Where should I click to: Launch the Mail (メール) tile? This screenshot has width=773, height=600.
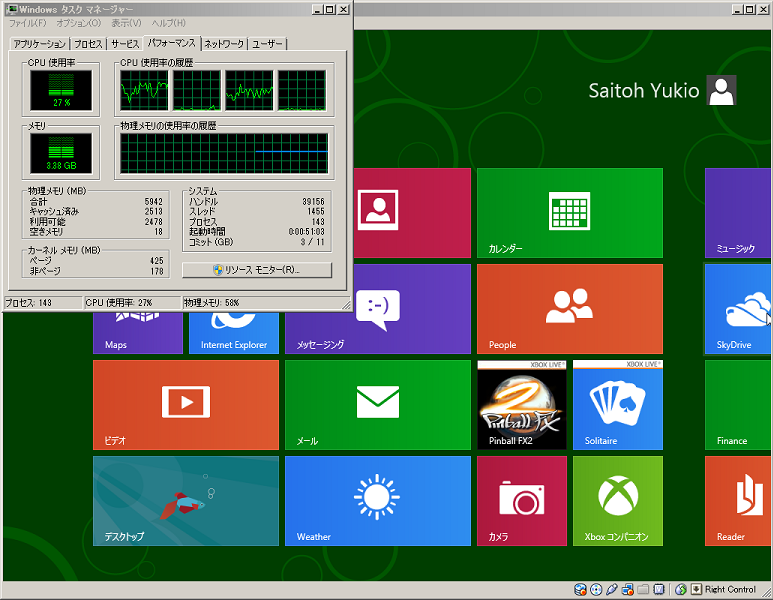(377, 404)
